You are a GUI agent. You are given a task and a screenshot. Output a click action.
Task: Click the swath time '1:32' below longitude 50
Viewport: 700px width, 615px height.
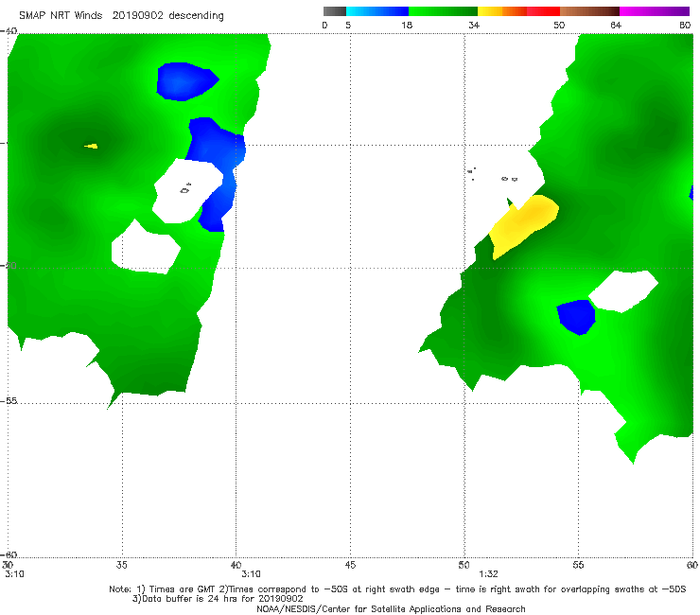pos(488,574)
